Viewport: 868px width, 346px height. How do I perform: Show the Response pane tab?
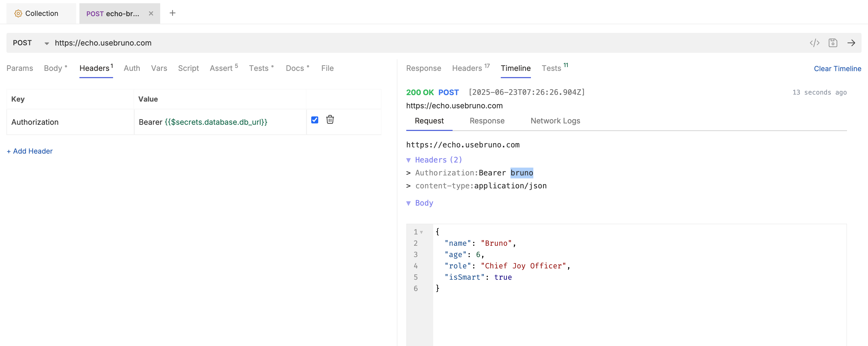pyautogui.click(x=423, y=68)
